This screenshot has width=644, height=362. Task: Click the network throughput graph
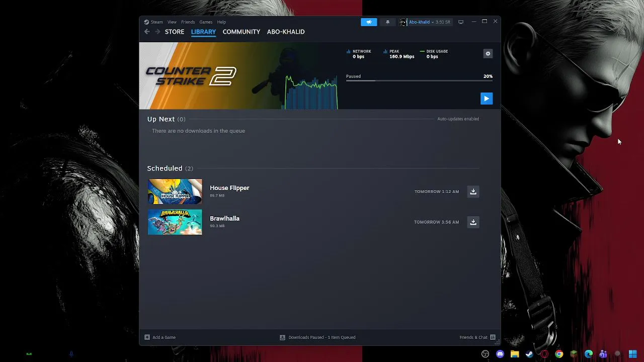[311, 92]
